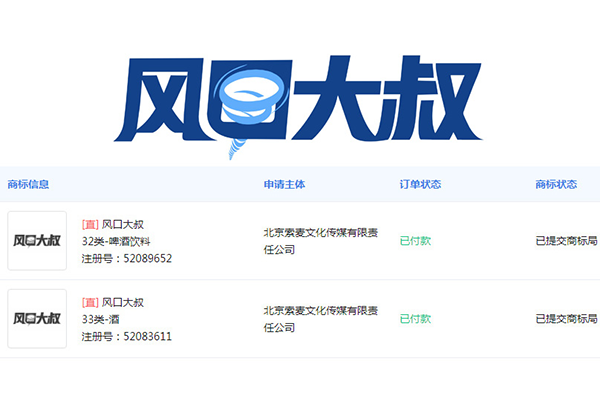Click the 订单状态 column header
This screenshot has height=416, width=600.
[x=420, y=185]
